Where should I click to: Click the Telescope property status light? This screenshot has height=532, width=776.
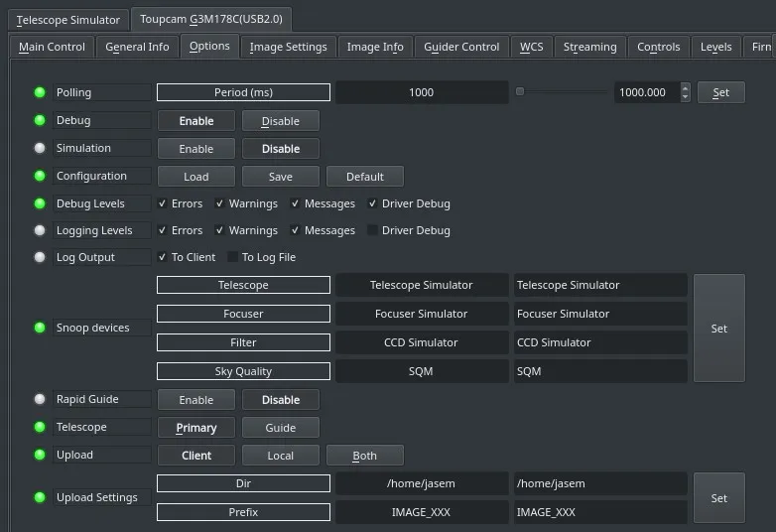40,427
